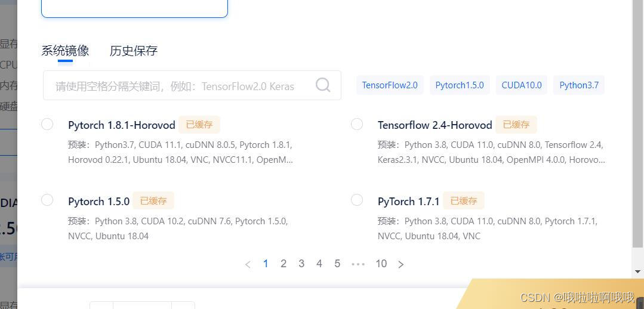Open page 5 of the image list
The image size is (644, 309).
337,264
